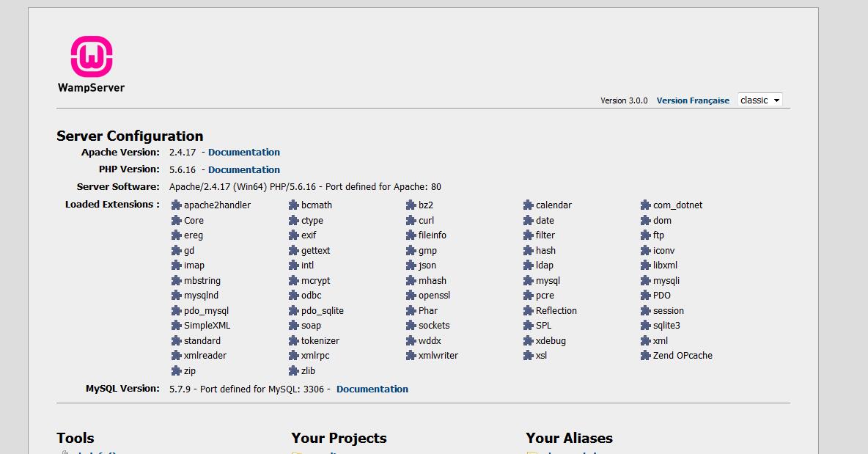Image resolution: width=868 pixels, height=454 pixels.
Task: Click puzzle icon next to gettext
Action: (294, 251)
